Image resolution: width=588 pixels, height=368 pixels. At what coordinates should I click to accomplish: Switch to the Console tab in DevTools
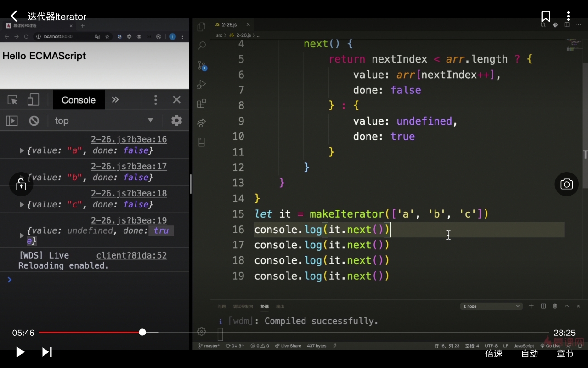pos(79,100)
